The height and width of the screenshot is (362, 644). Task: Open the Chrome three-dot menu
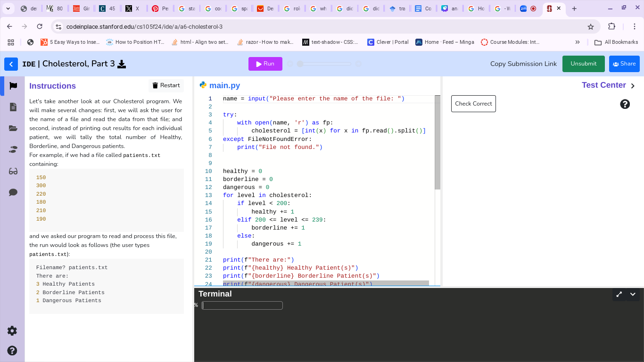635,26
